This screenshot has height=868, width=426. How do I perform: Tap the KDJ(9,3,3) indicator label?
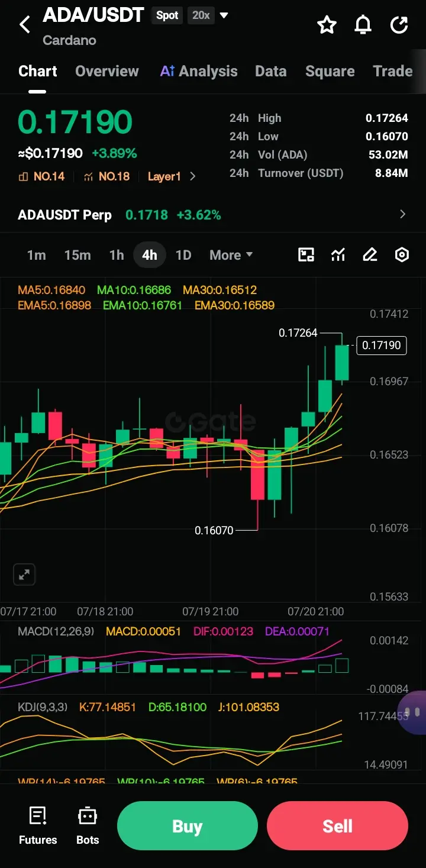point(44,707)
